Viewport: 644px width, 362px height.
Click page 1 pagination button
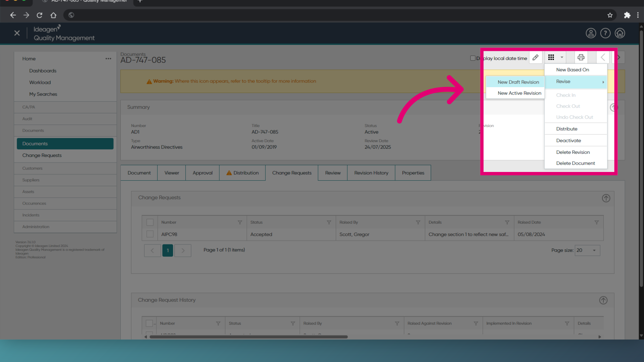(x=168, y=250)
